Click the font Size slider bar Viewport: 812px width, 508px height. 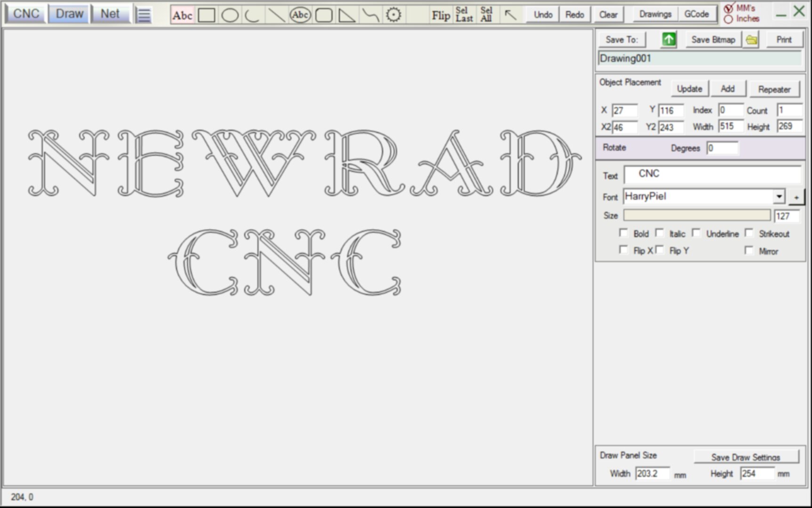pos(697,215)
